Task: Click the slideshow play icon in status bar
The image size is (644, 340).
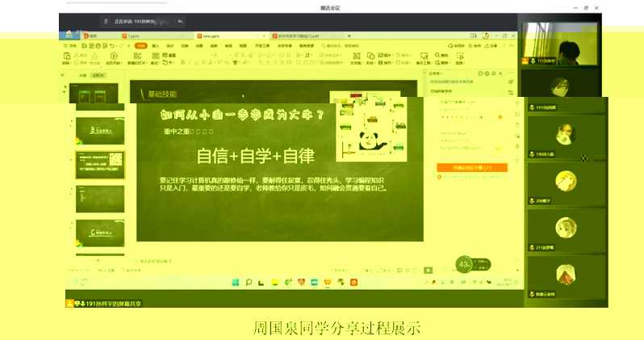Action: click(428, 269)
